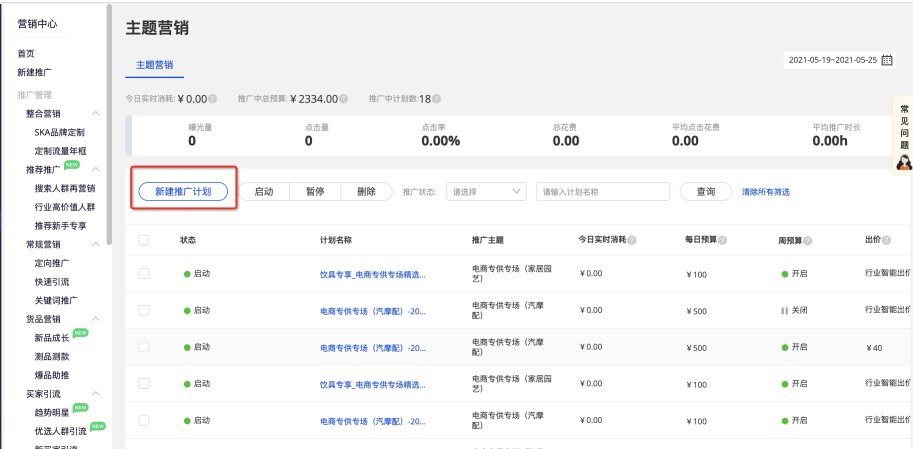The height and width of the screenshot is (449, 913).
Task: Check the checkbox for the ¥40 bid row
Action: coord(144,347)
